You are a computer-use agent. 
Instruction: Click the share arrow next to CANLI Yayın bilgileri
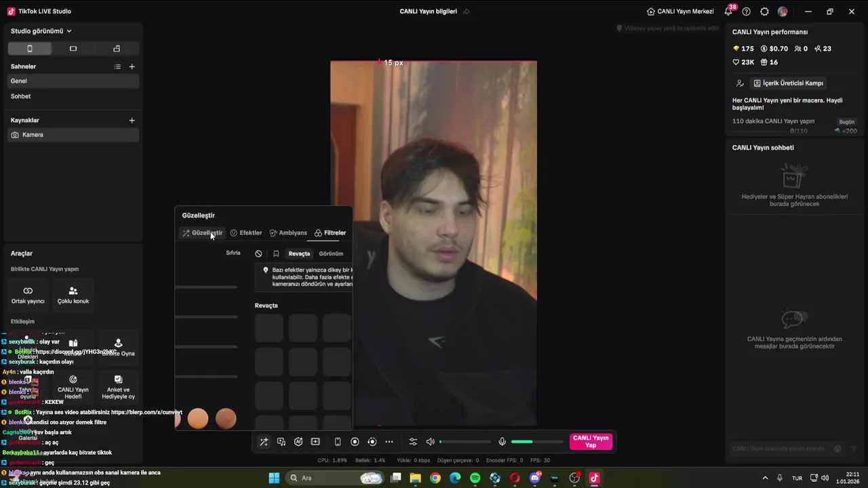click(466, 12)
